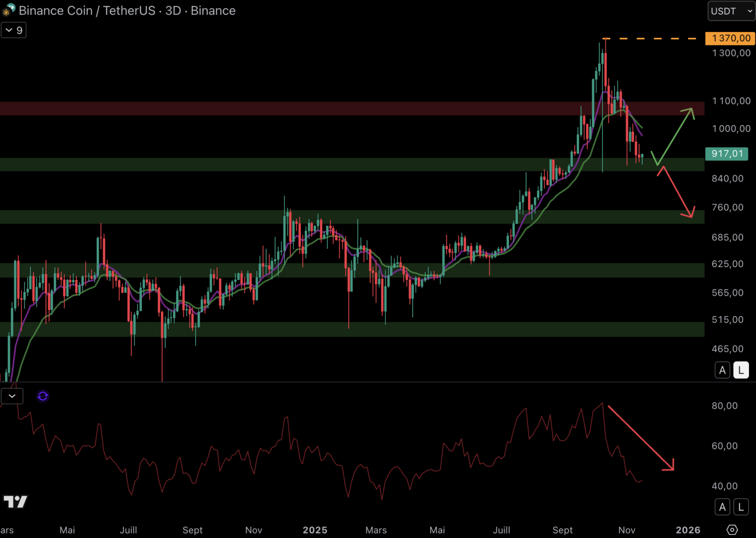
Task: Toggle auto scale (A) on main price pane
Action: click(x=722, y=370)
